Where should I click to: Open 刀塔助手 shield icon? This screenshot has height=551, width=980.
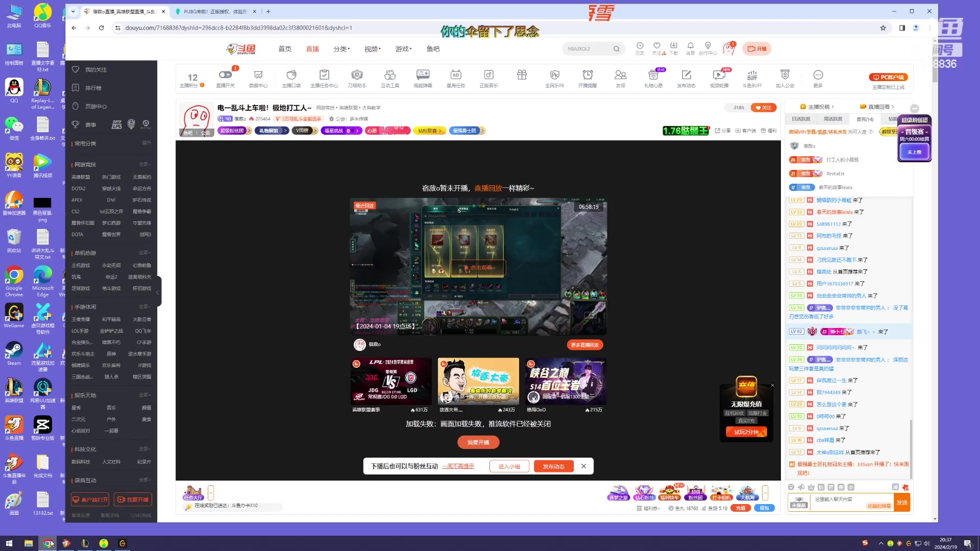357,75
